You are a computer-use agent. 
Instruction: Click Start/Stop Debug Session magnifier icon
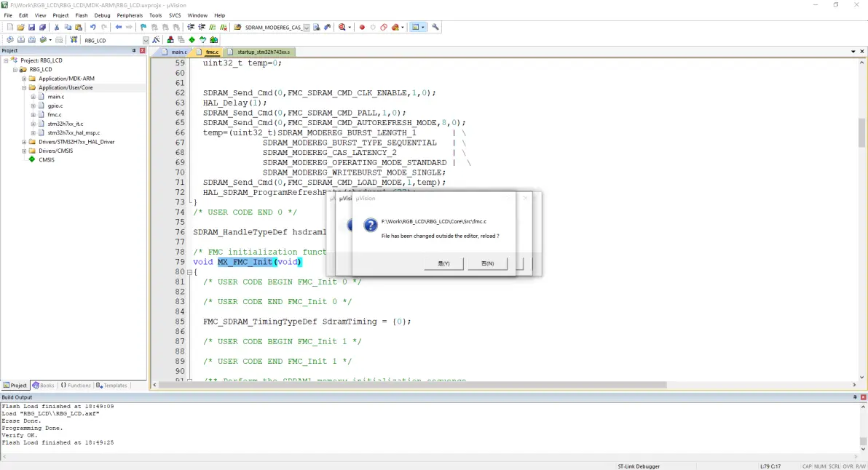point(342,28)
